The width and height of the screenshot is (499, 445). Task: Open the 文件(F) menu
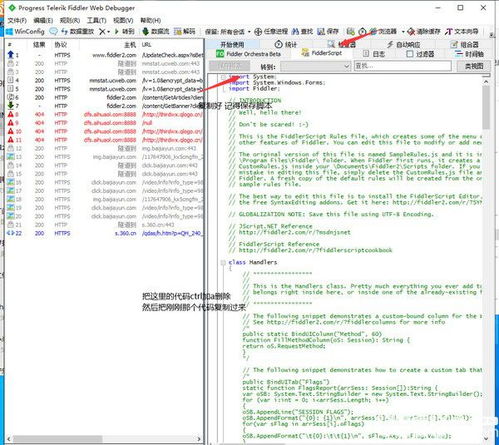[17, 20]
